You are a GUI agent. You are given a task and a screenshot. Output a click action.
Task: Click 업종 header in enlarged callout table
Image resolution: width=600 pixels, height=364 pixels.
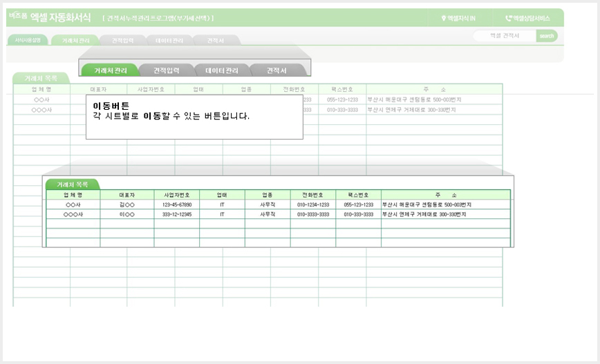pos(268,195)
